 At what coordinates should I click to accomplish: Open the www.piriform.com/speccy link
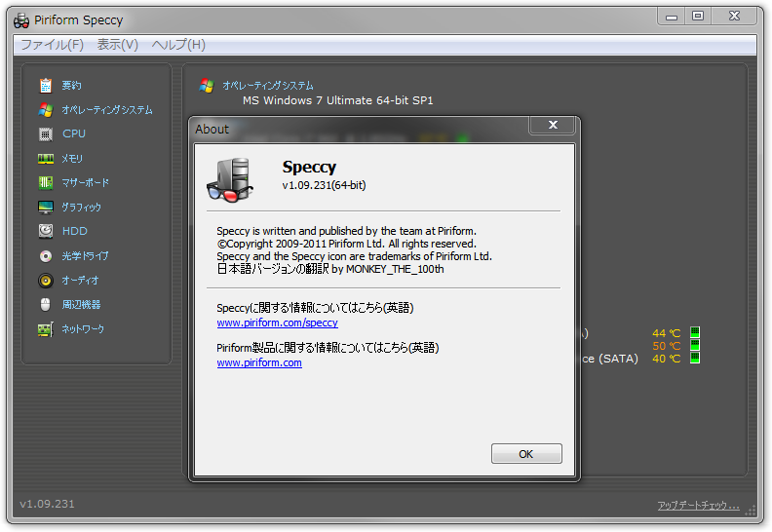[x=277, y=323]
